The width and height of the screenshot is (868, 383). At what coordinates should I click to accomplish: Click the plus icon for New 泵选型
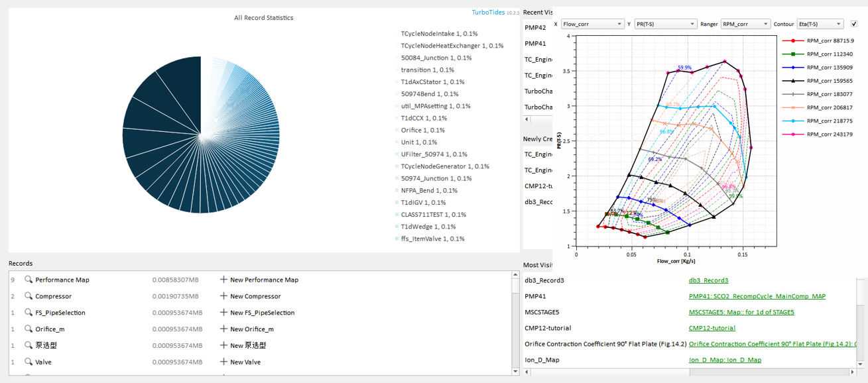pos(222,345)
